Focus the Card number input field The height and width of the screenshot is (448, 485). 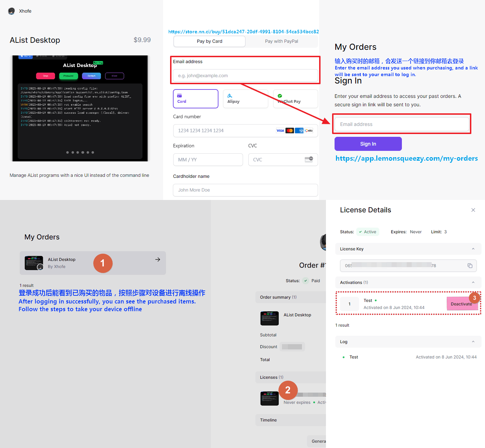(224, 131)
